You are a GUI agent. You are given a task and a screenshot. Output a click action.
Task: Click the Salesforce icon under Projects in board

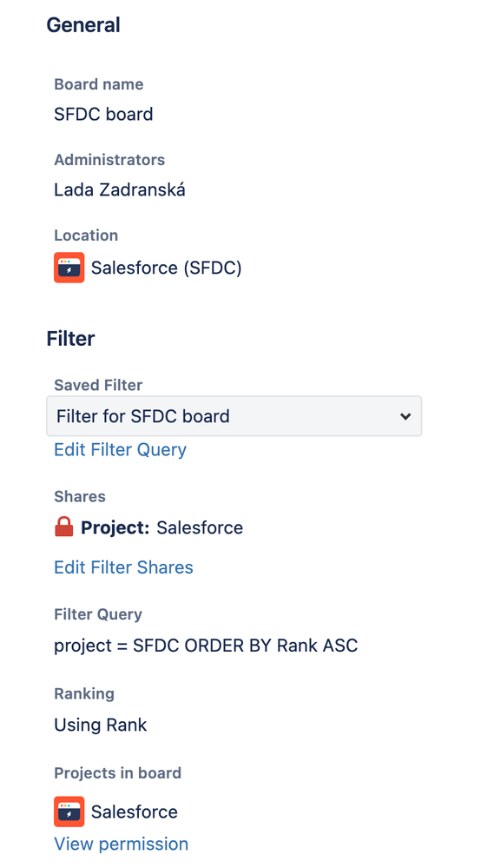(69, 812)
